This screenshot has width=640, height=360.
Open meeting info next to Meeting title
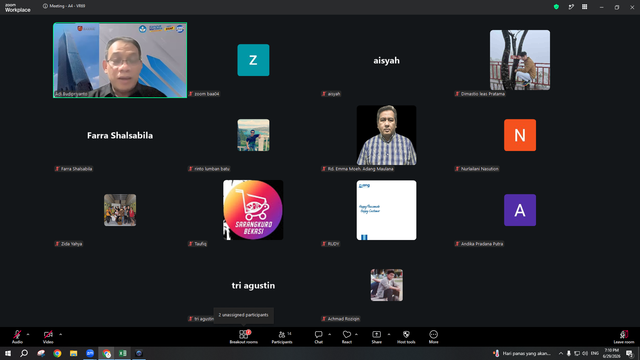(x=45, y=6)
